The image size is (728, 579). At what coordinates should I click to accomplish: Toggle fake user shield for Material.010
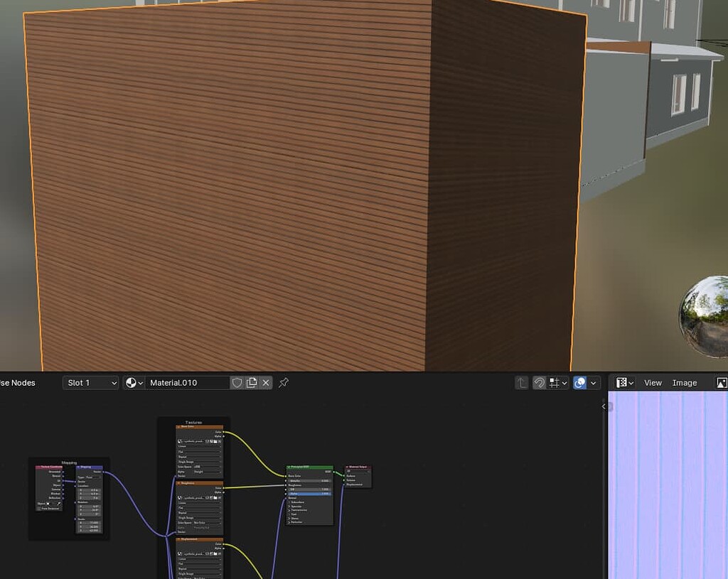point(237,383)
